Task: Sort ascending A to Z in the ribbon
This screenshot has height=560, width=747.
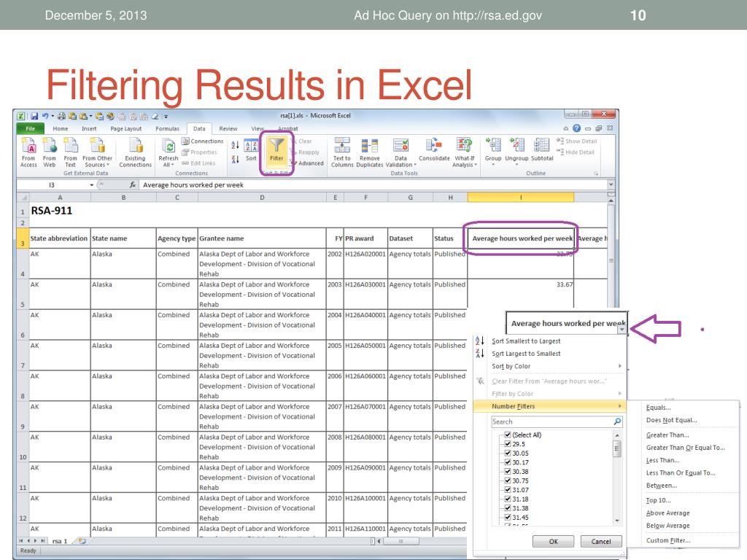Action: (236, 145)
